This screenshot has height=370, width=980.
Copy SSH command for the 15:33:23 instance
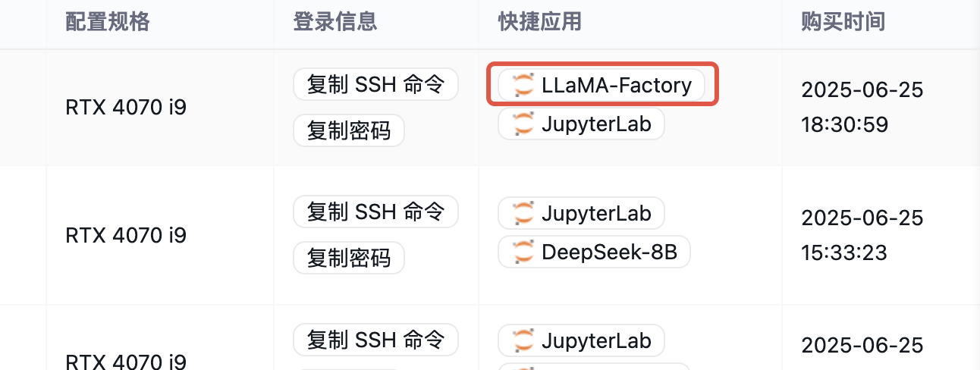point(375,212)
